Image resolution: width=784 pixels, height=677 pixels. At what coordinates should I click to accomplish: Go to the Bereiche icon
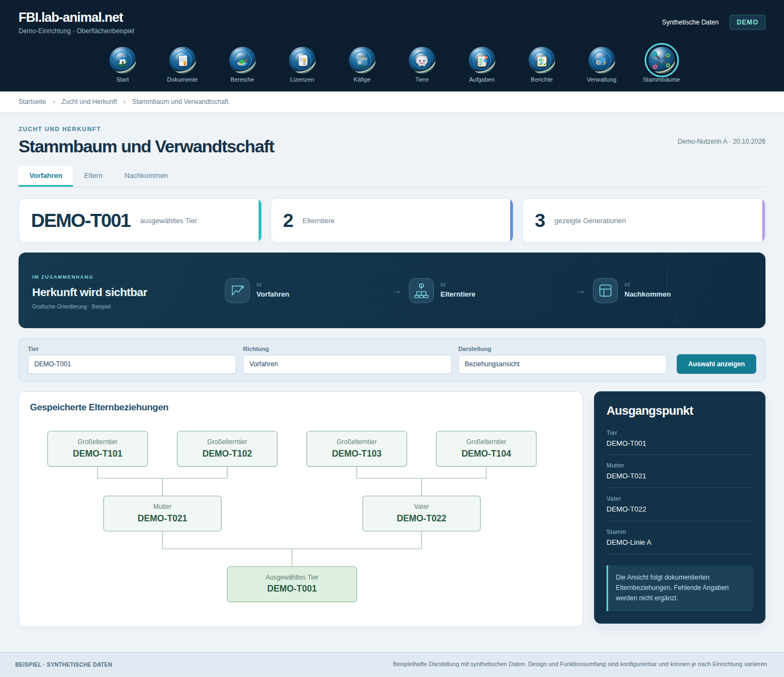pos(242,60)
